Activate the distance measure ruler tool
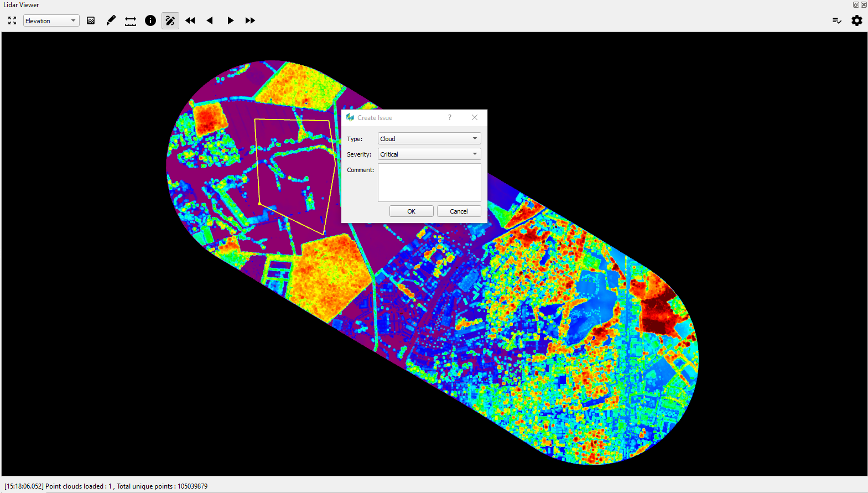The width and height of the screenshot is (868, 493). 131,20
